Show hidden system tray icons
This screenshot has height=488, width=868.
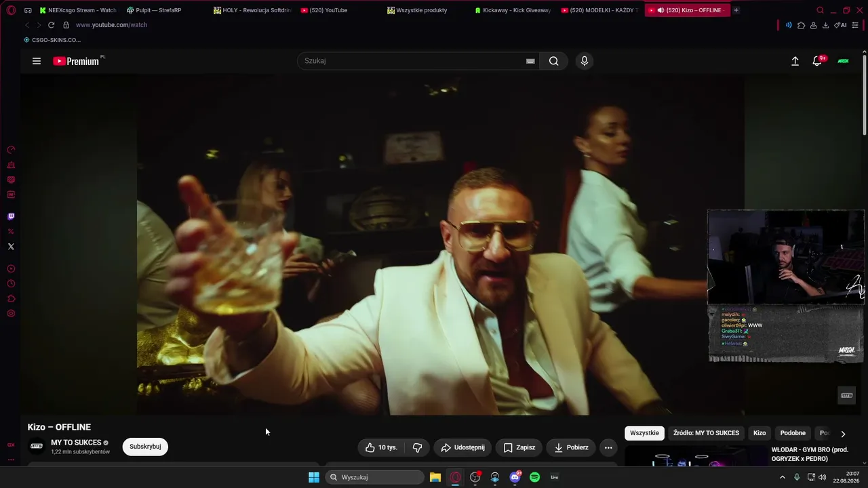pos(782,477)
